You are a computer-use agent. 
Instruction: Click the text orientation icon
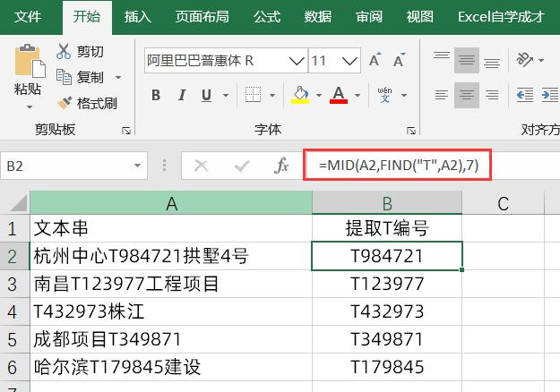coord(524,60)
